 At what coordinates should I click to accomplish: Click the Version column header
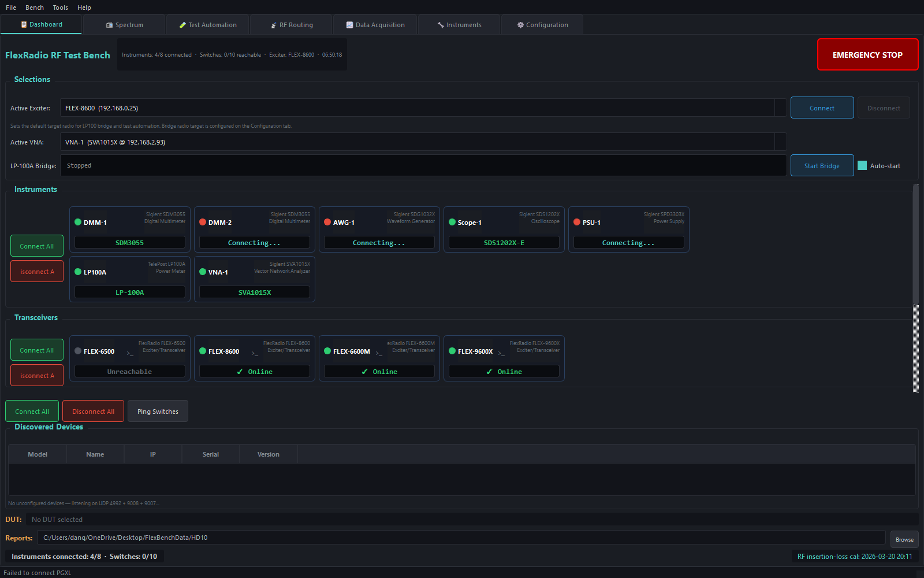[269, 454]
